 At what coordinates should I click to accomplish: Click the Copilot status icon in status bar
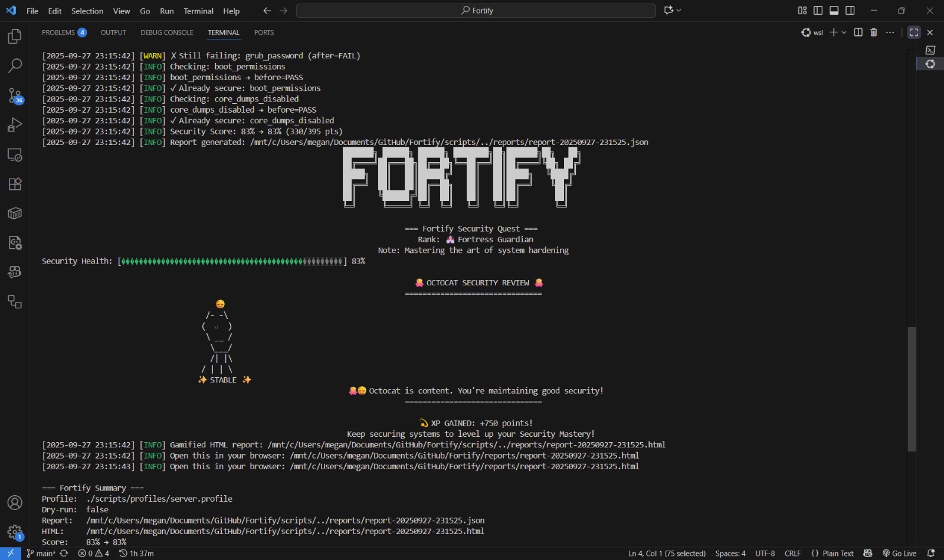[x=867, y=554]
